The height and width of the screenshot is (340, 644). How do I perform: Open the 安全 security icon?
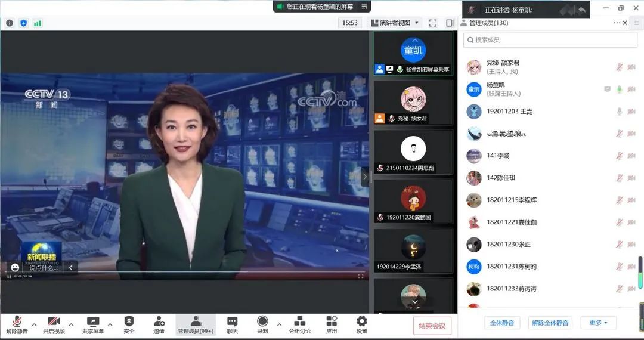point(129,324)
